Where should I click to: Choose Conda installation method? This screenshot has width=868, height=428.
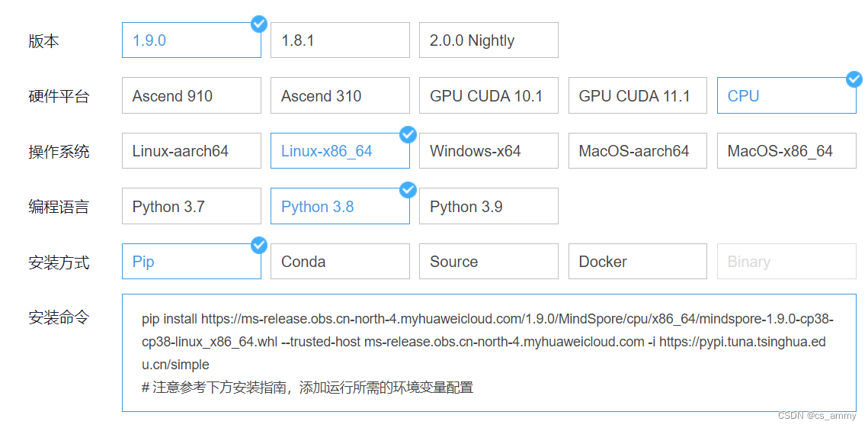tap(340, 261)
